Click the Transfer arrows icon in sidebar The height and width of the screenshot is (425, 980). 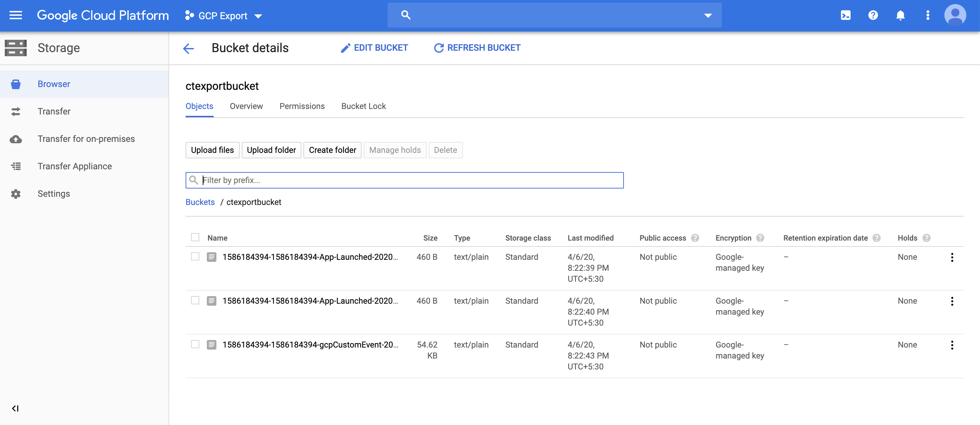pos(16,112)
